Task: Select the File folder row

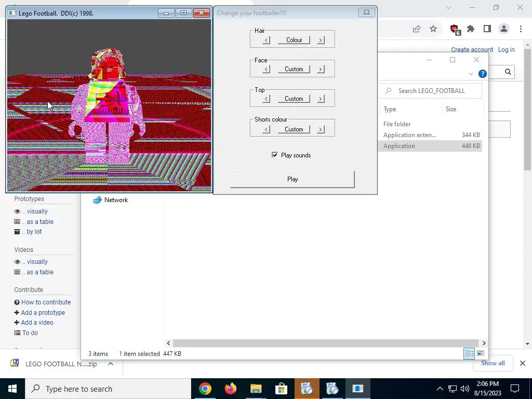Action: click(431, 124)
